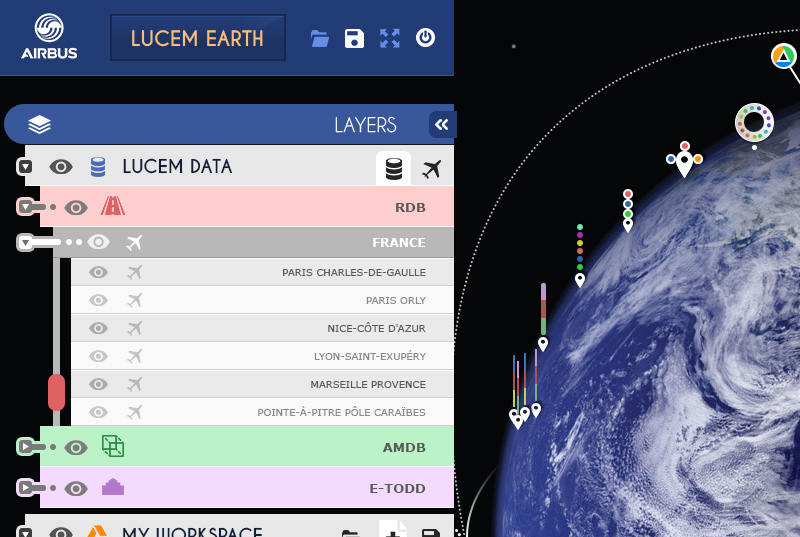Viewport: 800px width, 537px height.
Task: Click the LUCEM EARTH title button
Action: pyautogui.click(x=197, y=38)
